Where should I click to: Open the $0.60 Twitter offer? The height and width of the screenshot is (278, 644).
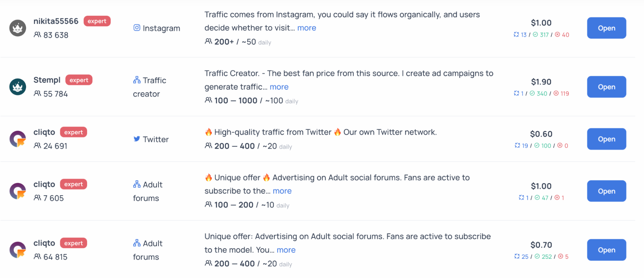[606, 139]
